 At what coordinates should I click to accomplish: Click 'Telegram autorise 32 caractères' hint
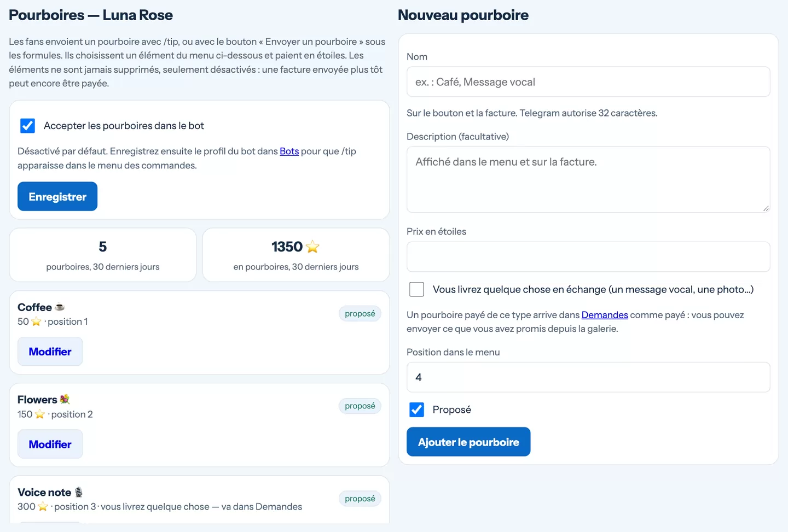point(588,113)
